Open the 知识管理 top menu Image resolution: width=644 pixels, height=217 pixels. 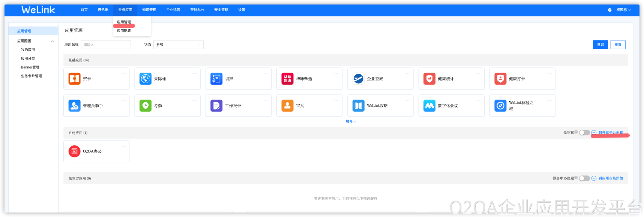click(x=149, y=10)
